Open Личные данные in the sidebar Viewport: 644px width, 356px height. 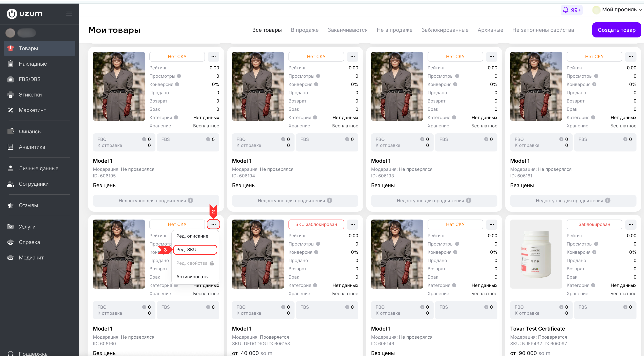[40, 168]
